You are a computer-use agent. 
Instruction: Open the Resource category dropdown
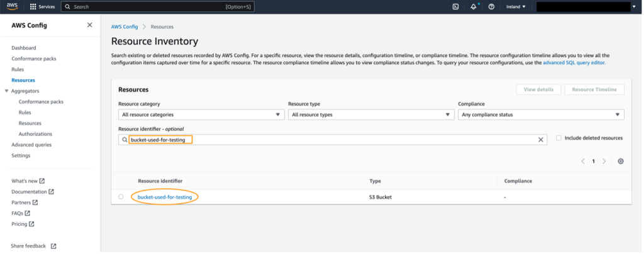(201, 115)
